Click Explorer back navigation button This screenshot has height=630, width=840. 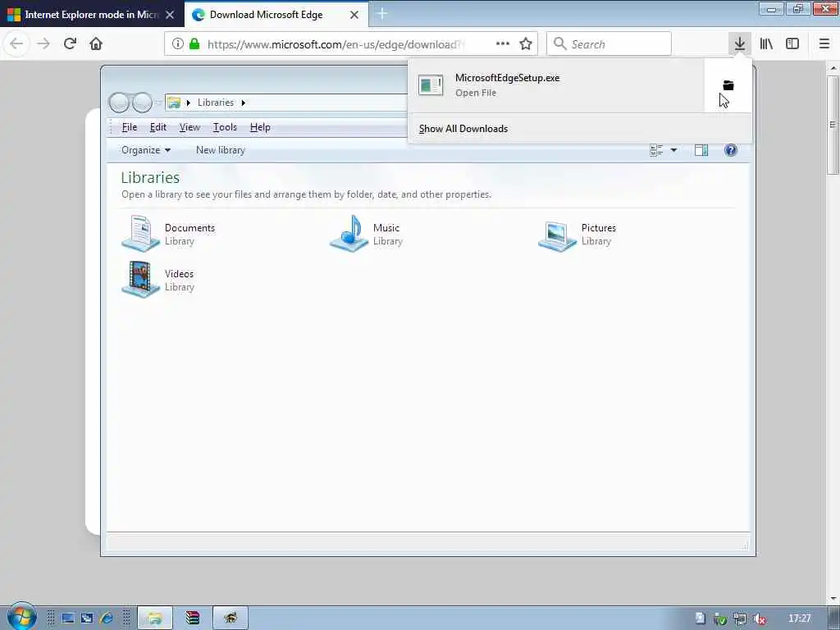click(x=120, y=103)
